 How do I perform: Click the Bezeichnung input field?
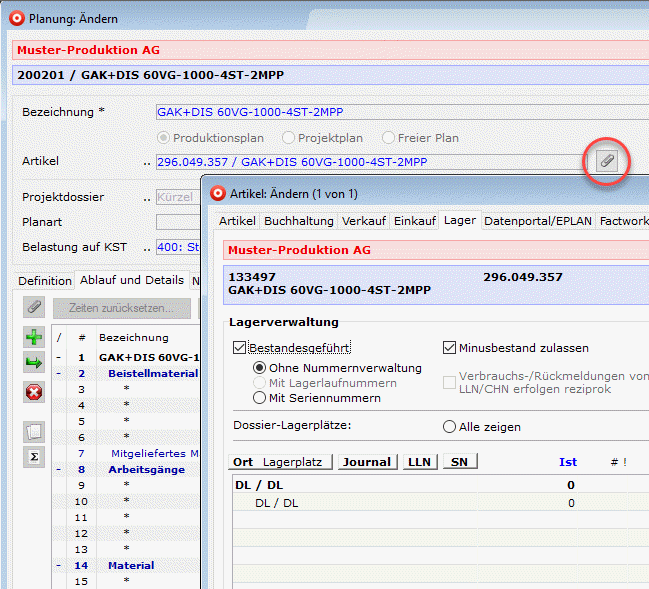click(400, 112)
